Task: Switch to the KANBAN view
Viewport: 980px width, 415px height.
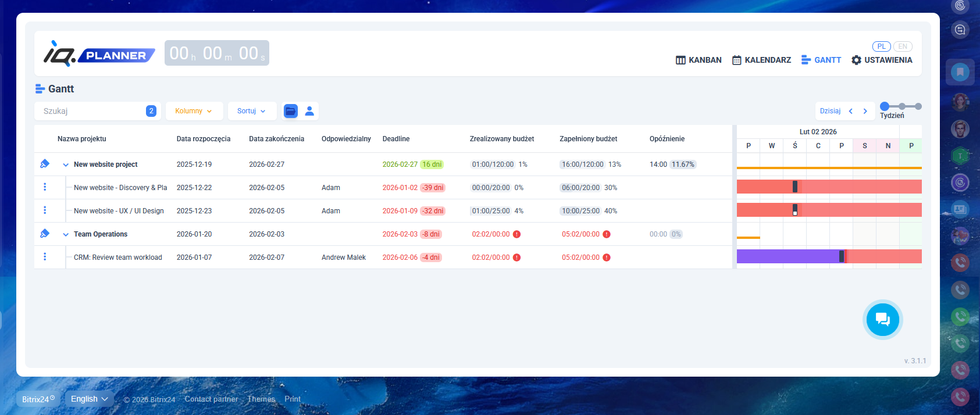Action: (x=699, y=60)
